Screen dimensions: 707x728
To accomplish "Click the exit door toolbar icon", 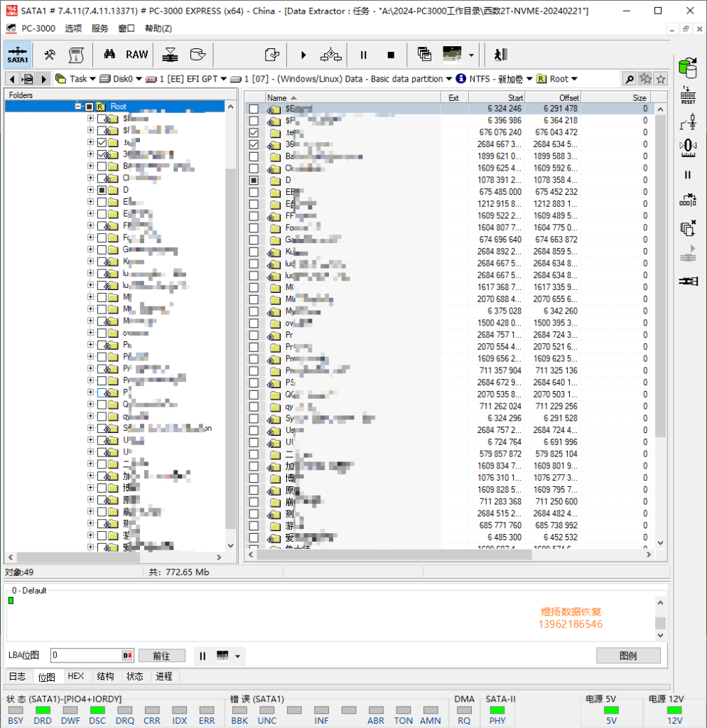I will 500,55.
